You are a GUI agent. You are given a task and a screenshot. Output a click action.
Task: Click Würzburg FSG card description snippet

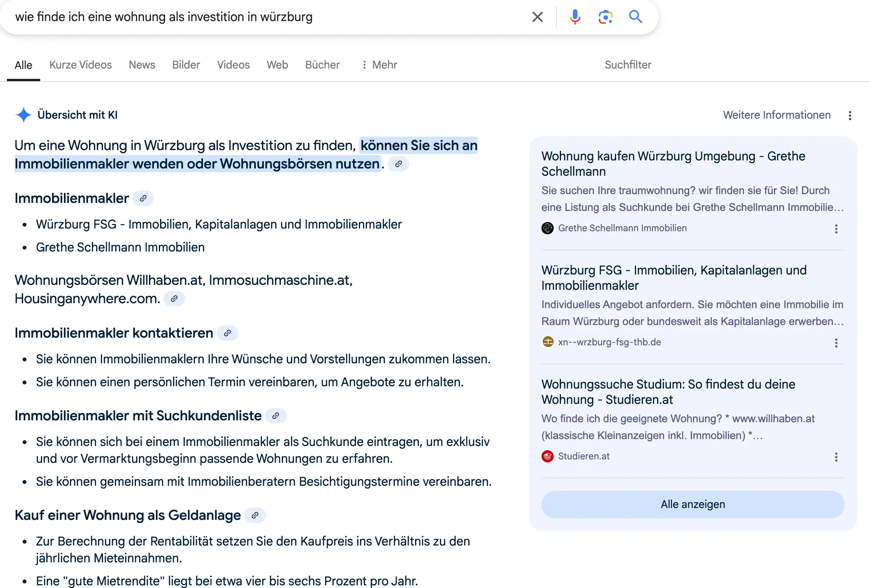tap(692, 313)
